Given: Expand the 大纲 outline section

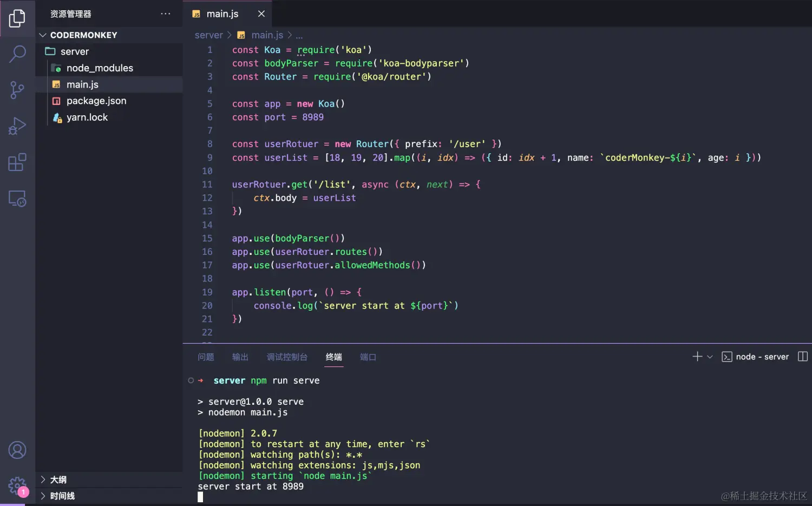Looking at the screenshot, I should [x=109, y=479].
